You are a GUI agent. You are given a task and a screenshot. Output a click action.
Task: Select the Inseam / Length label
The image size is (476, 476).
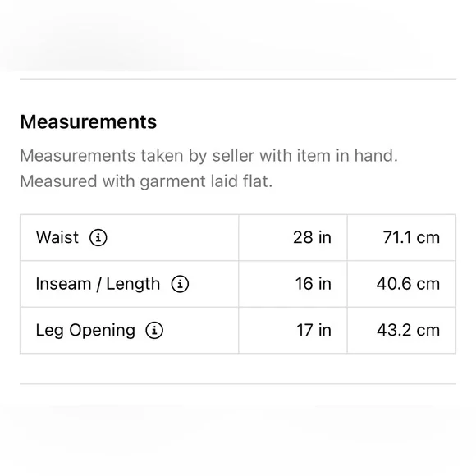pos(98,284)
